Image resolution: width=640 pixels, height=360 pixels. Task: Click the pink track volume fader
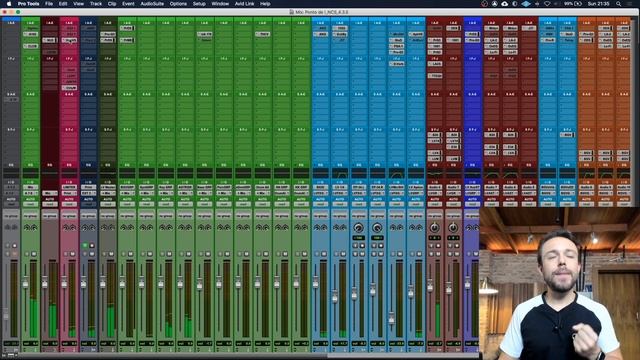pos(64,282)
